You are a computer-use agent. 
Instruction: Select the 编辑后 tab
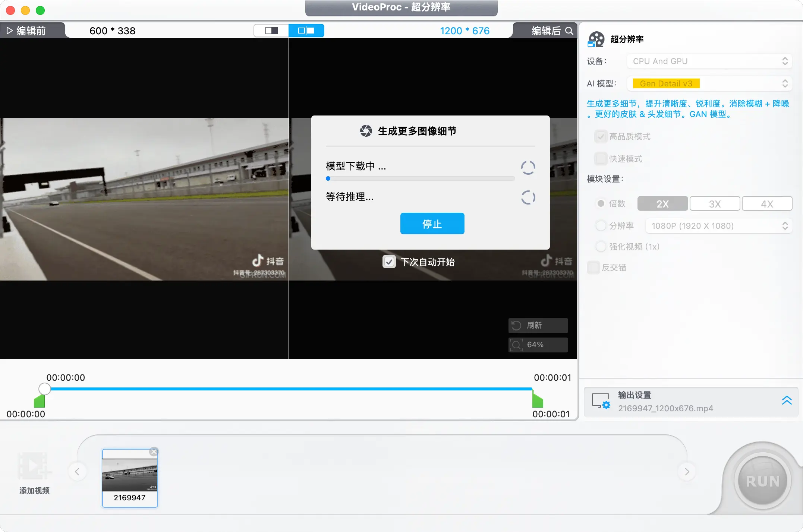coord(545,31)
